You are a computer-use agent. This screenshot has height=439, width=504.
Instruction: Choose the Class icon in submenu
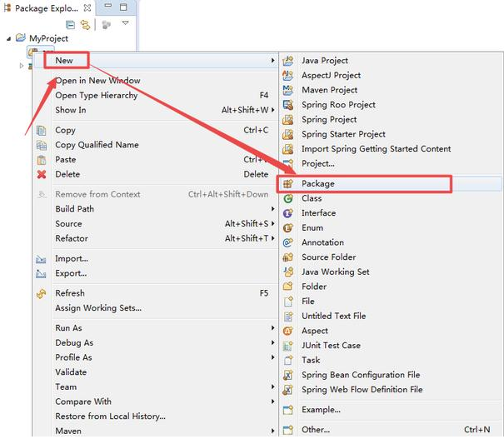tap(288, 198)
